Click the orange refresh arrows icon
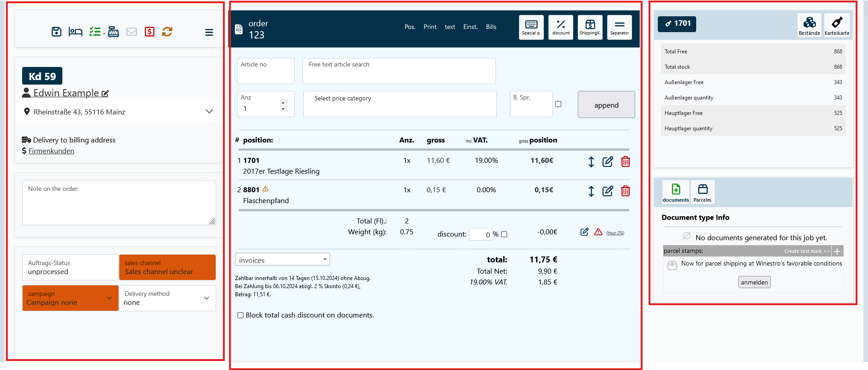The width and height of the screenshot is (868, 370). (167, 32)
